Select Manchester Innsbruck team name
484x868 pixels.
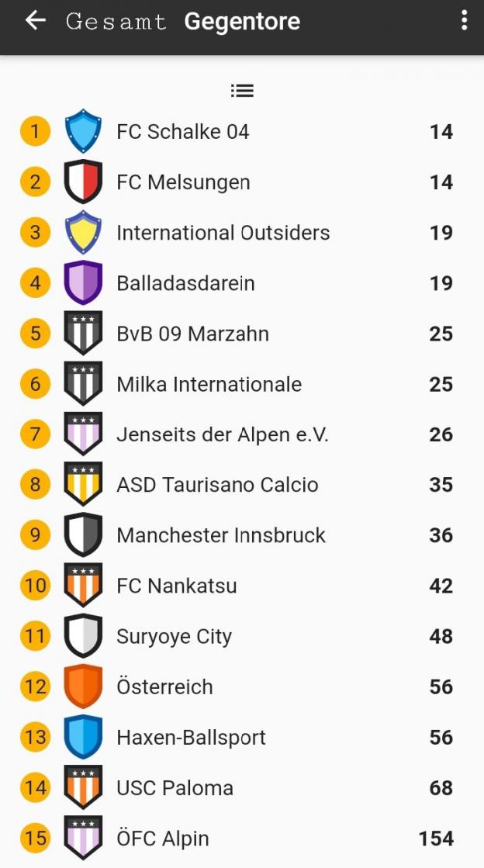pyautogui.click(x=221, y=535)
